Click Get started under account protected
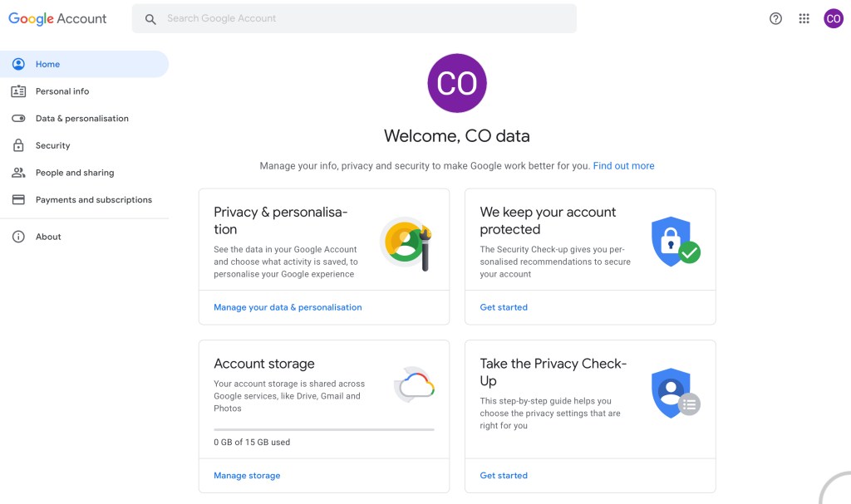851x504 pixels. 504,307
